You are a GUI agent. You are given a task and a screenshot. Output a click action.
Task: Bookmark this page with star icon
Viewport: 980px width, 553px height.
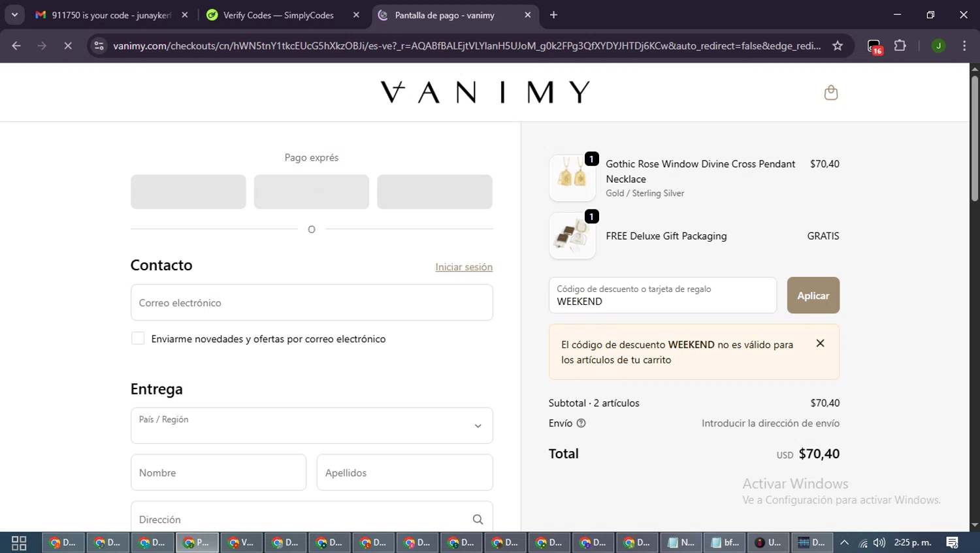coord(838,46)
